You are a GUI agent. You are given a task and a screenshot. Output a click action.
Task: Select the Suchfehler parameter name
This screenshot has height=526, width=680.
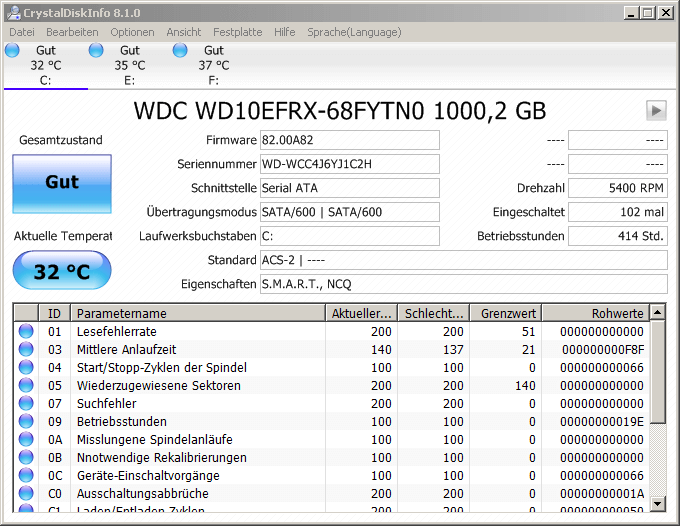[107, 404]
